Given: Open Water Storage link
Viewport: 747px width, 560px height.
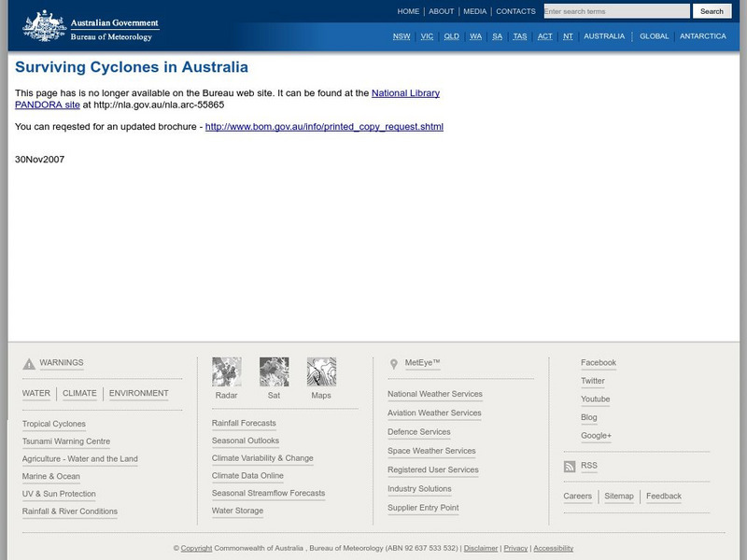Looking at the screenshot, I should pyautogui.click(x=237, y=511).
